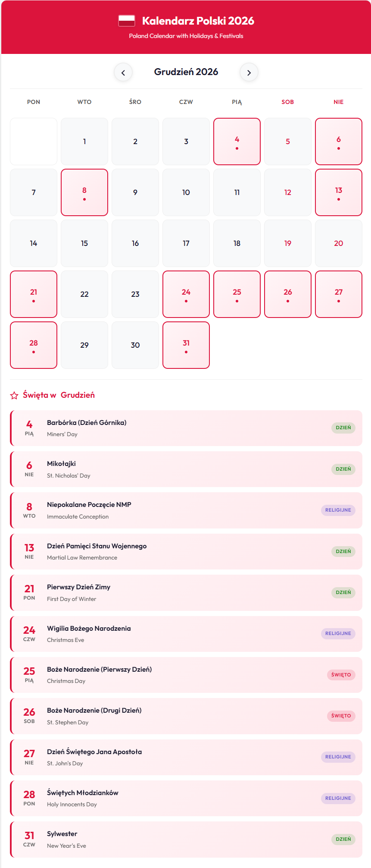Select December 8 in calendar grid
The height and width of the screenshot is (868, 371).
click(x=84, y=192)
